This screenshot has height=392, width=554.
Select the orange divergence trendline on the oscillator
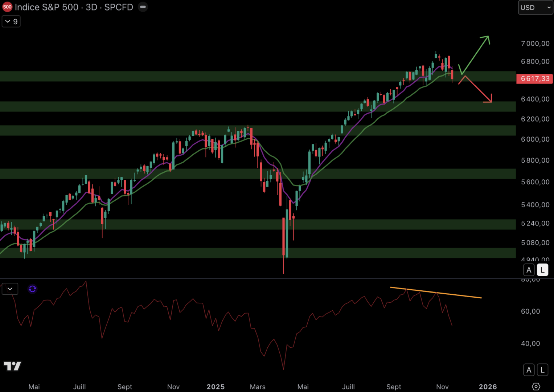435,293
